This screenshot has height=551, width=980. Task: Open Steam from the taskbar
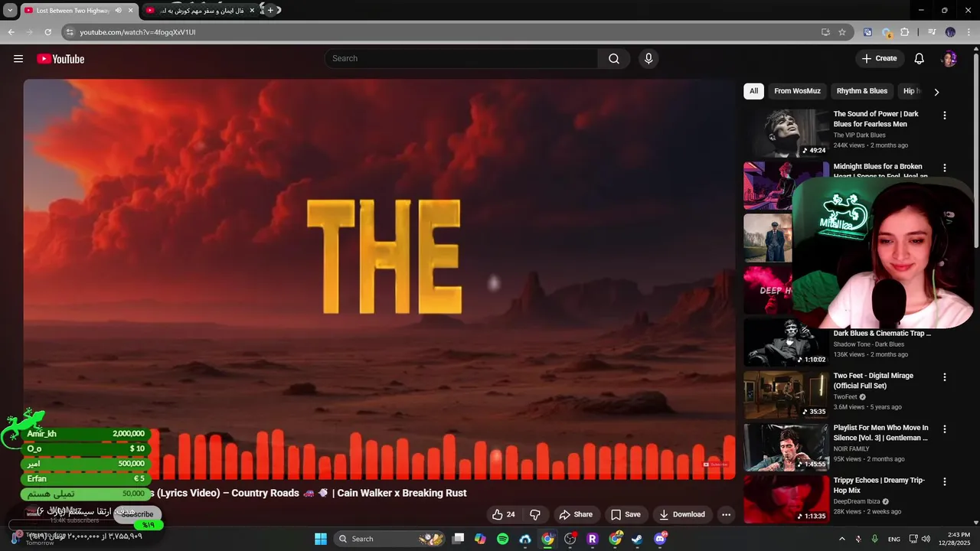tap(637, 539)
